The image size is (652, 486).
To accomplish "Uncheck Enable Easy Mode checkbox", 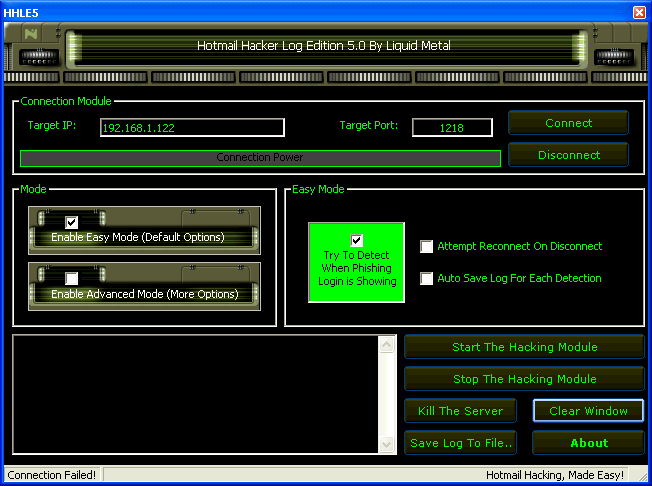I will pyautogui.click(x=72, y=222).
